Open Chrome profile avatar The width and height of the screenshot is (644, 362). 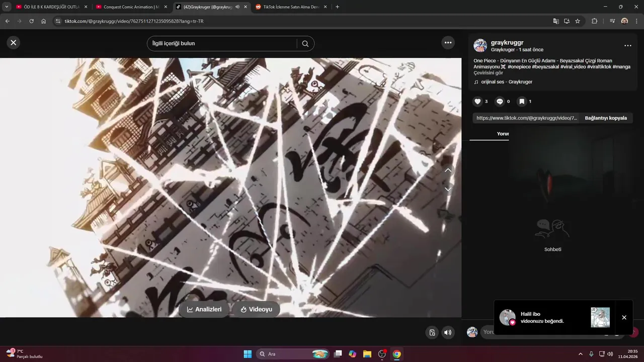pos(624,21)
